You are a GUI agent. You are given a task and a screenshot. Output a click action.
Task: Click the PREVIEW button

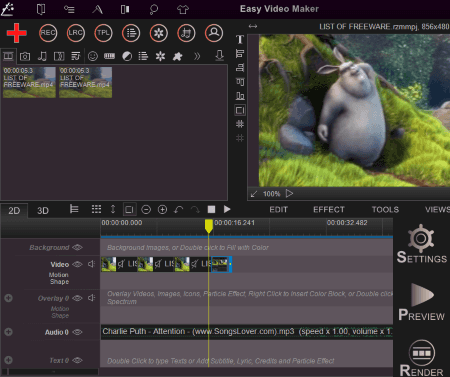pos(422,302)
